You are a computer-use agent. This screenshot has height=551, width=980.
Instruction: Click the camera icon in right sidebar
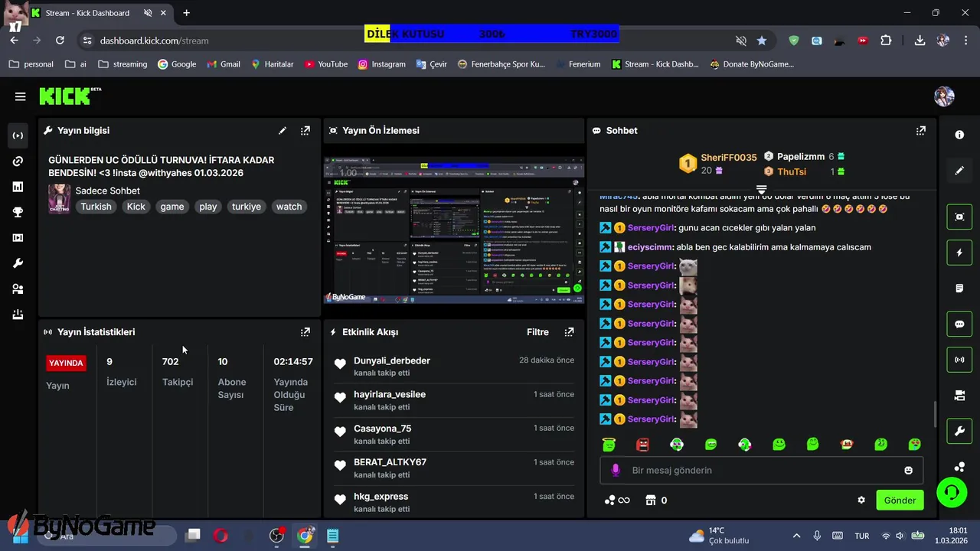tap(959, 396)
